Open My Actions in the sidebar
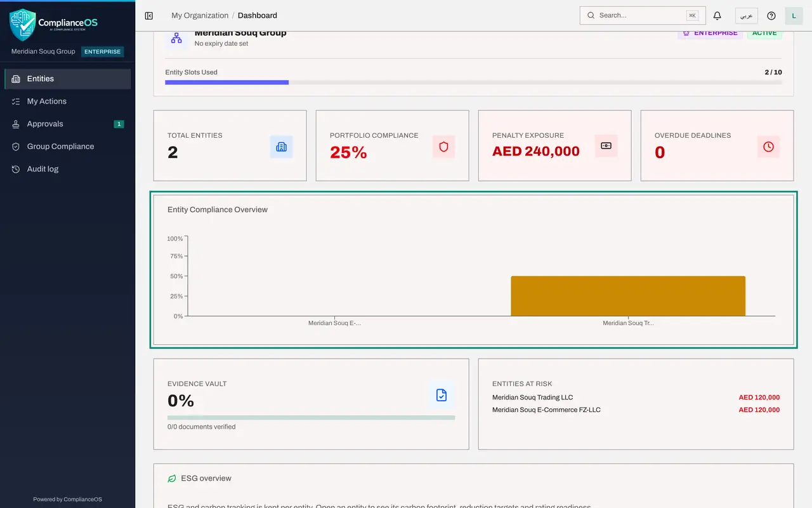 pyautogui.click(x=67, y=101)
